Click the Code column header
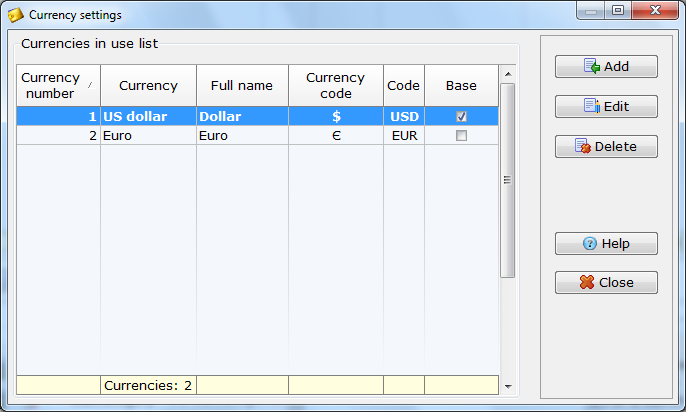Viewport: 686px width, 412px height. (404, 86)
